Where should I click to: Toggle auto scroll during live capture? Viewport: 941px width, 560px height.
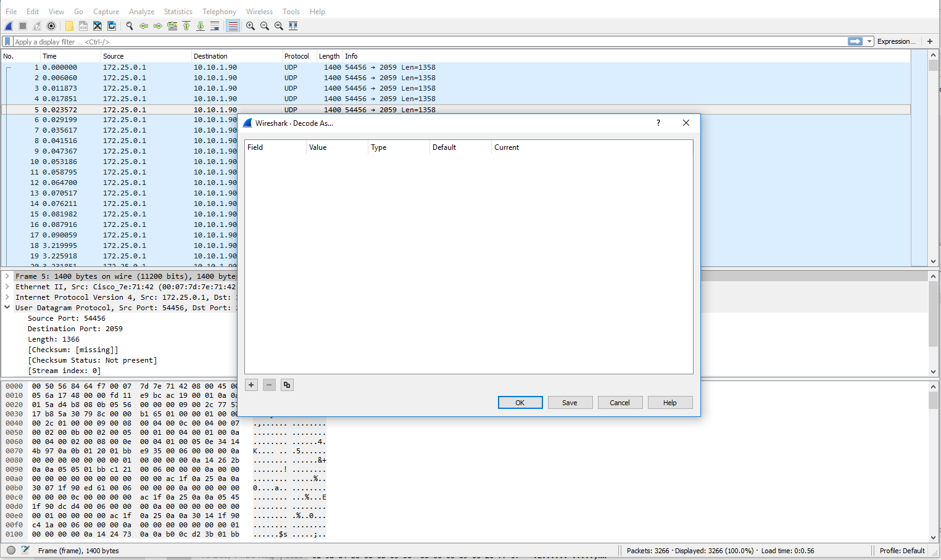215,26
